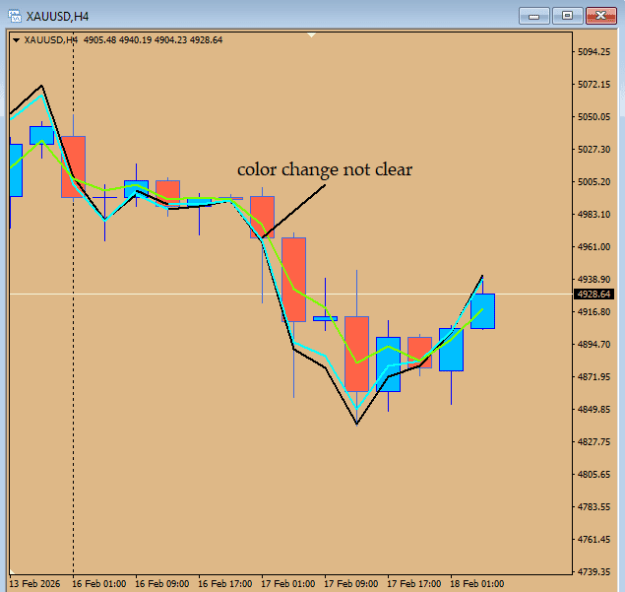Image resolution: width=625 pixels, height=592 pixels.
Task: Click the 13 Feb 2026 date label
Action: click(34, 584)
